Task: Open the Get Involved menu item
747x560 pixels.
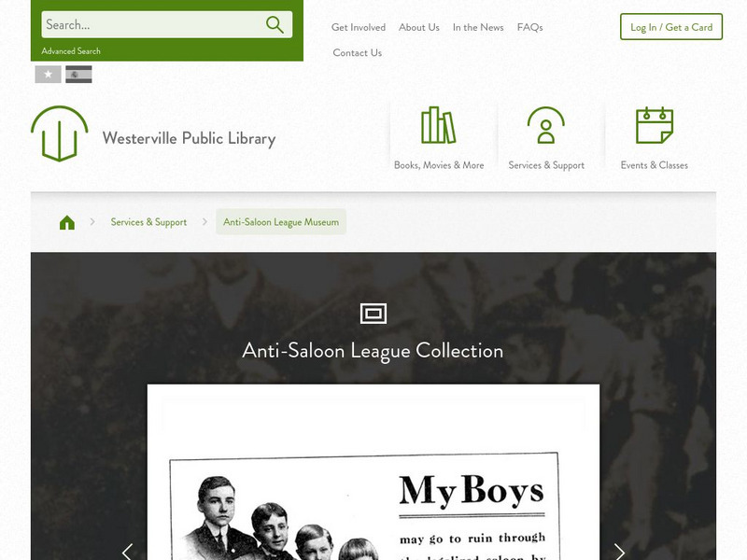Action: pos(359,28)
